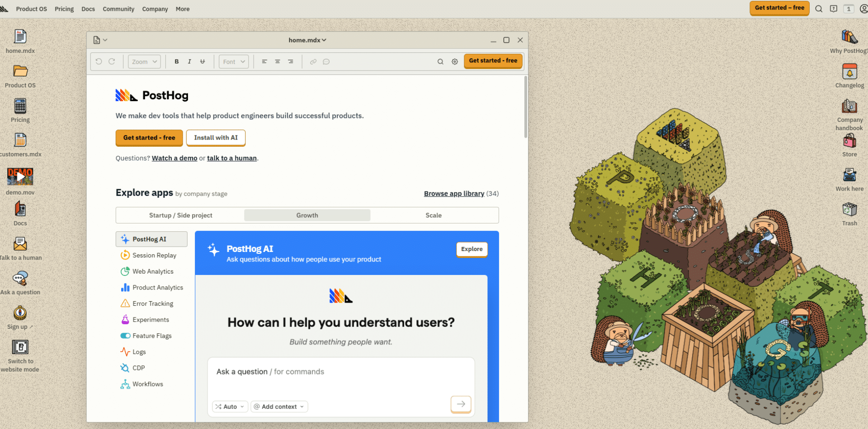The width and height of the screenshot is (868, 429).
Task: Open the Auto mode dropdown
Action: coord(230,407)
